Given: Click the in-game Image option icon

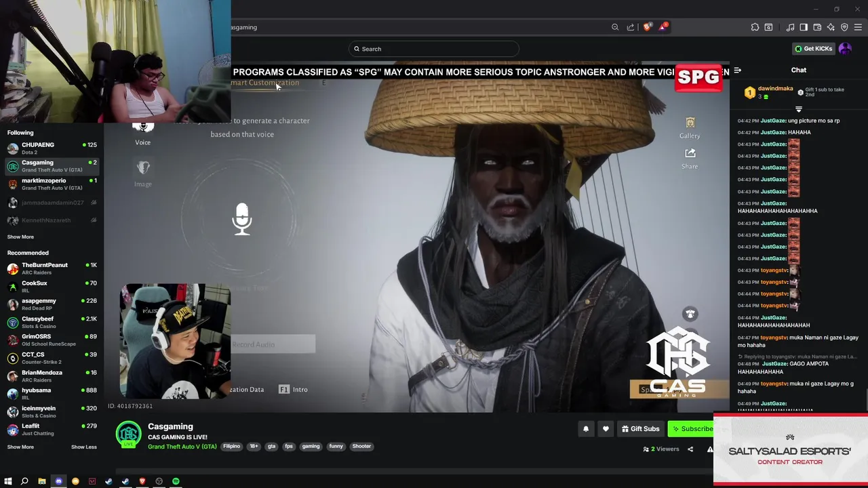Looking at the screenshot, I should [x=143, y=167].
